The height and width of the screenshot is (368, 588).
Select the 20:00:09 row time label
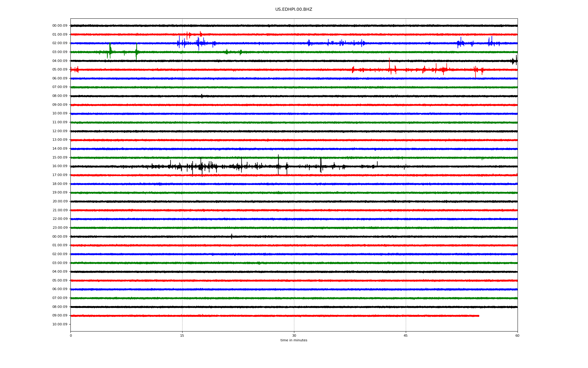[60, 201]
